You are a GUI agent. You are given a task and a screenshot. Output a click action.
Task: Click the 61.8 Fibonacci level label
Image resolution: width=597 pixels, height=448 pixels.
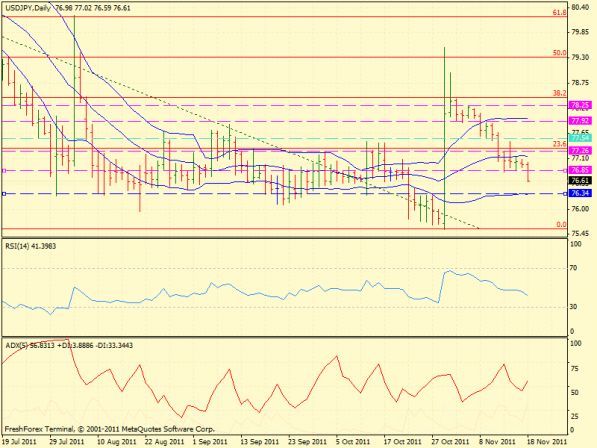(559, 13)
